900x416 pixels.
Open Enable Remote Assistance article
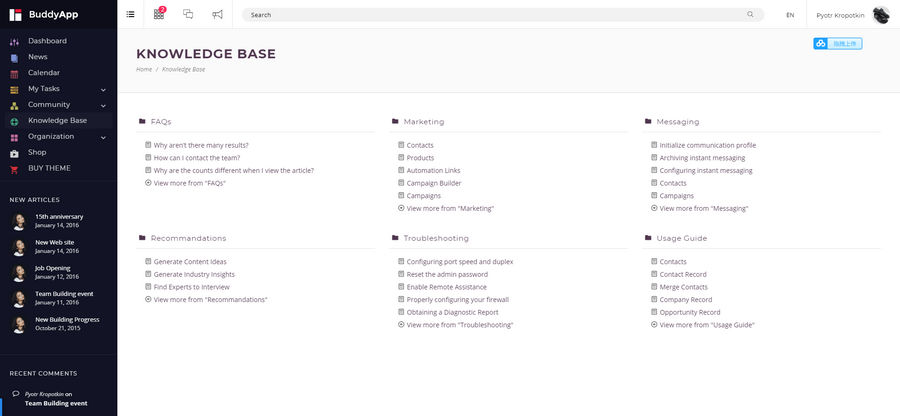click(x=447, y=287)
